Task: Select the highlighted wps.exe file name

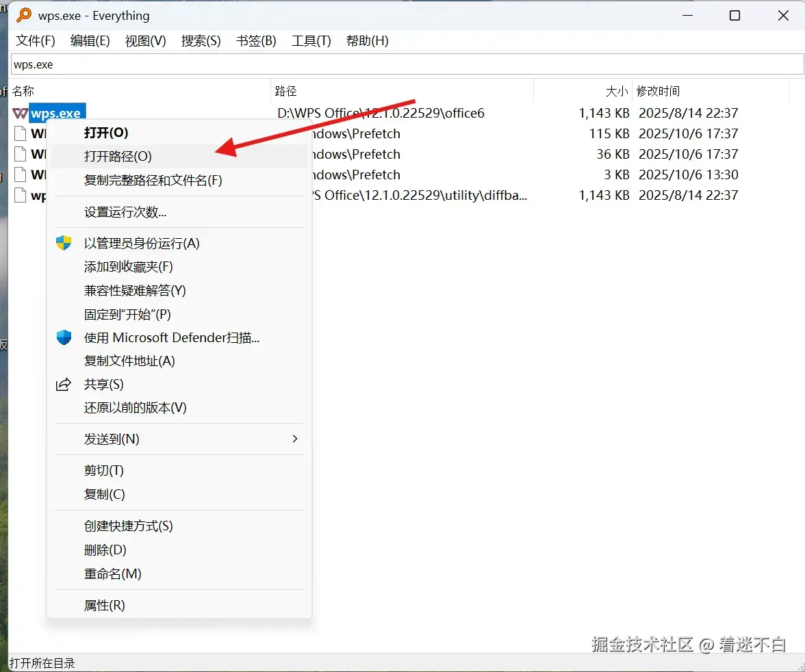Action: click(57, 113)
